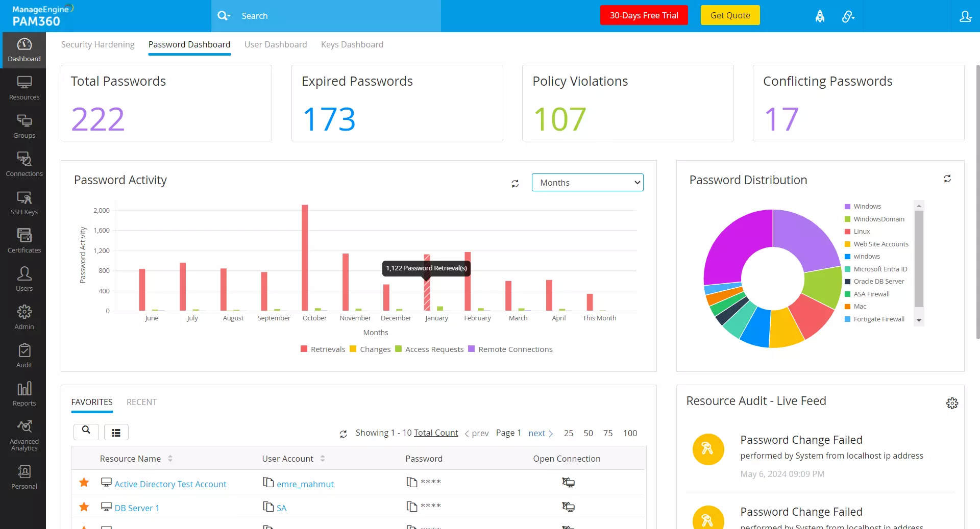
Task: Open the Active Directory Test Account link
Action: pos(170,484)
